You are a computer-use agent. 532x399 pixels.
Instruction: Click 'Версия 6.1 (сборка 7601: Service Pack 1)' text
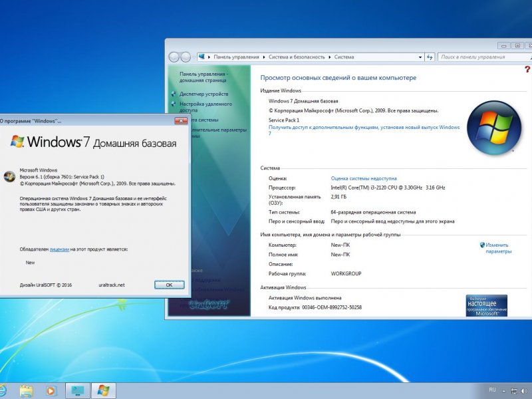point(62,177)
